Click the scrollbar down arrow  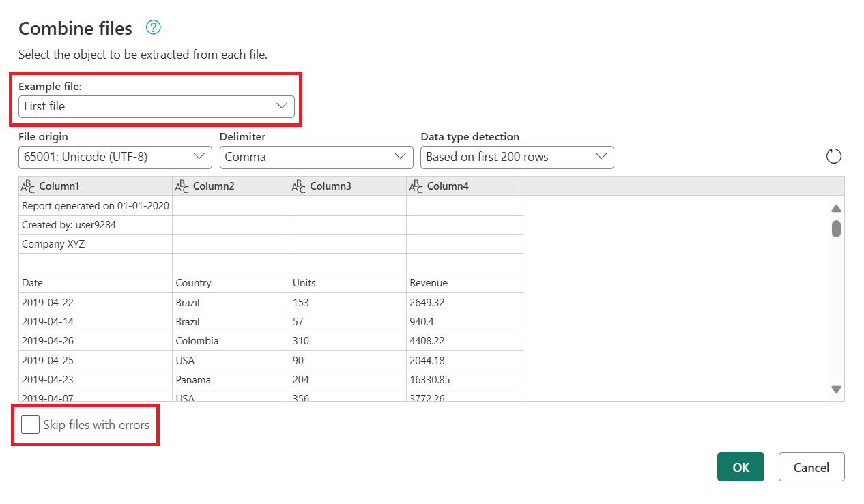click(835, 389)
